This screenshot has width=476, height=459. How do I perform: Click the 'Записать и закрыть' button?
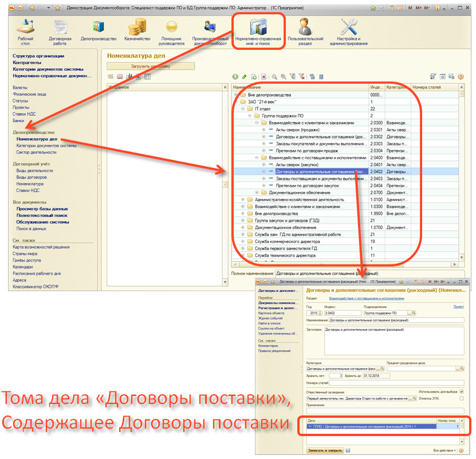[325, 451]
